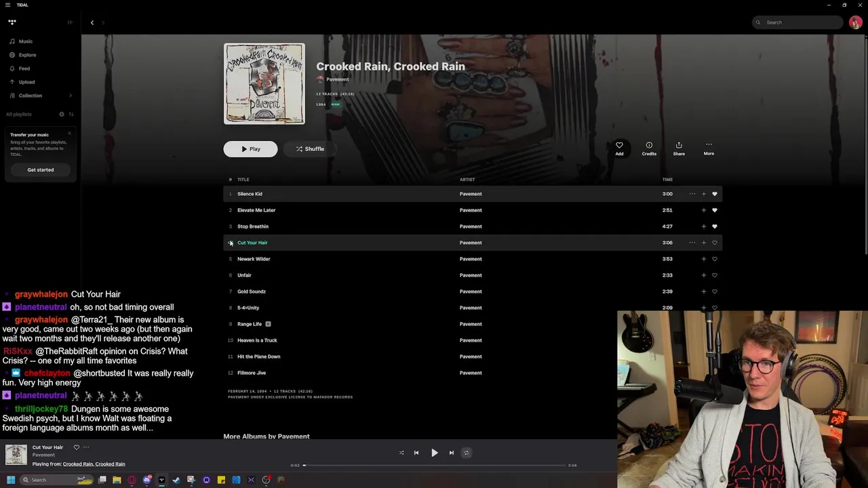
Task: Add the album with the heart icon
Action: [619, 148]
